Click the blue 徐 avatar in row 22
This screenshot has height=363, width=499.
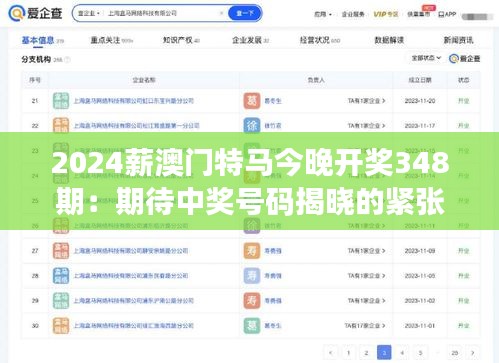(x=252, y=126)
